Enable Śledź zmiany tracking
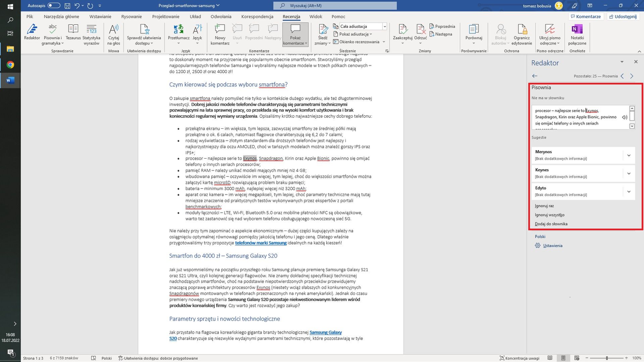 tap(323, 32)
